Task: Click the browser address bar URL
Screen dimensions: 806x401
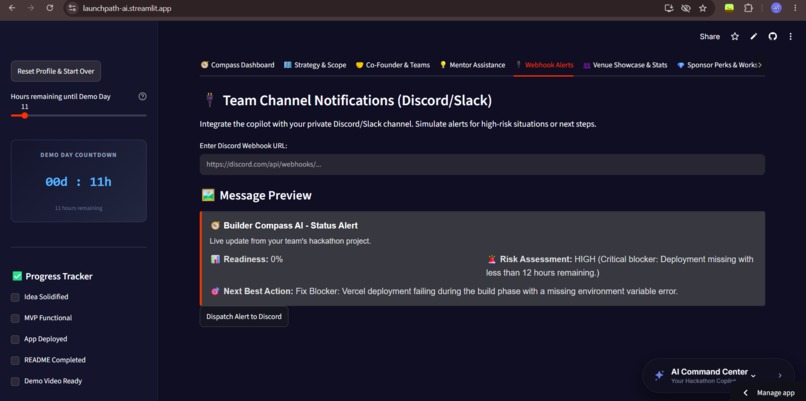Action: 127,8
